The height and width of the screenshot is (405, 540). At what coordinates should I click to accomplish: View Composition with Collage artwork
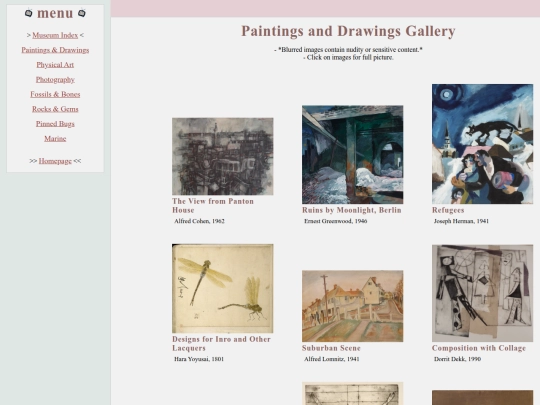click(x=482, y=293)
